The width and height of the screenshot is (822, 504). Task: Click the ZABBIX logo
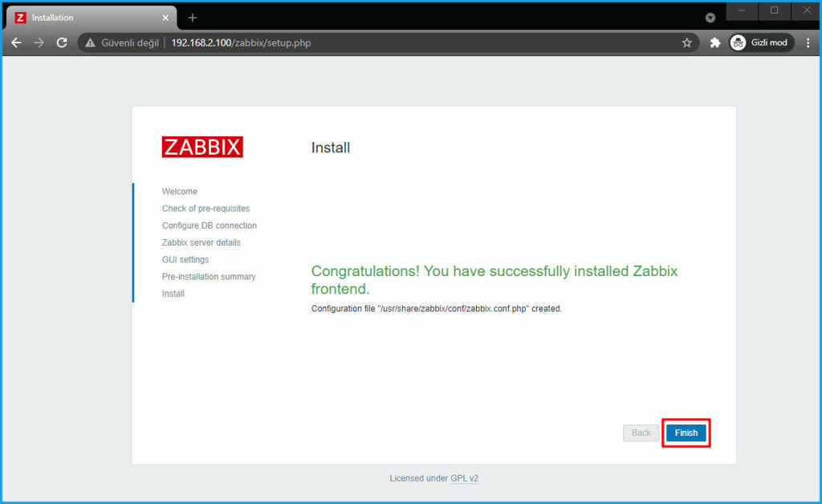point(202,147)
